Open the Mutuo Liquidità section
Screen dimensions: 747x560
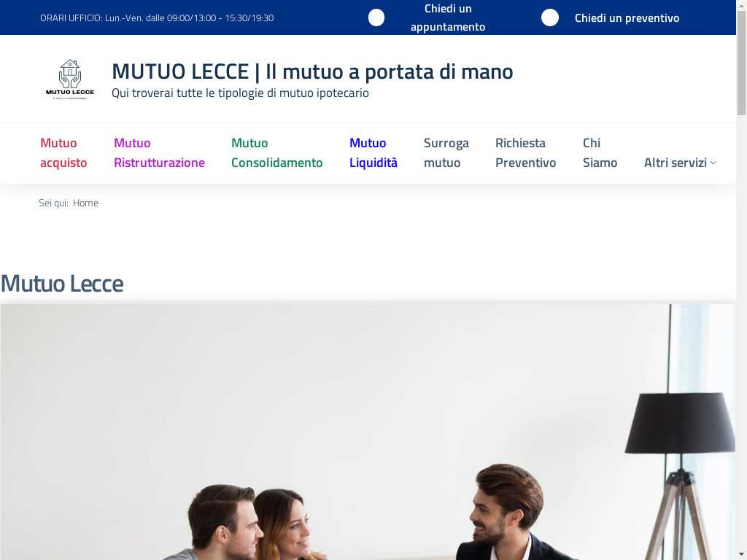click(373, 153)
